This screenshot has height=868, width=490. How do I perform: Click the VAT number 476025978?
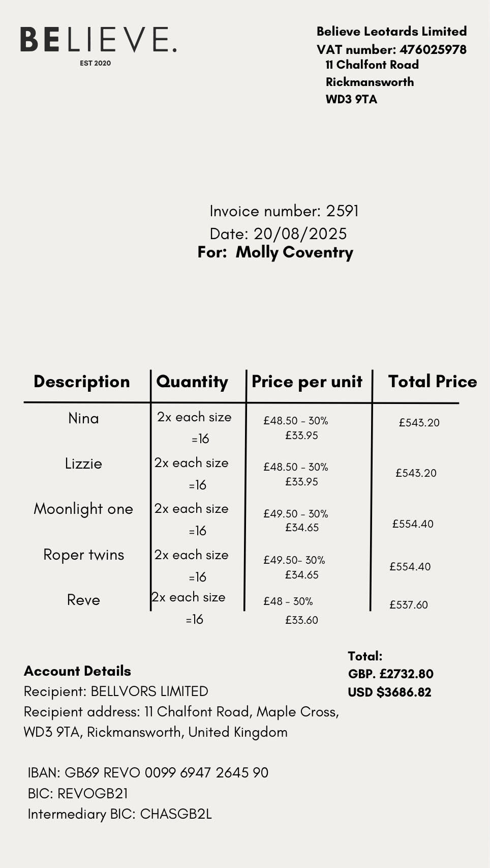pyautogui.click(x=433, y=49)
